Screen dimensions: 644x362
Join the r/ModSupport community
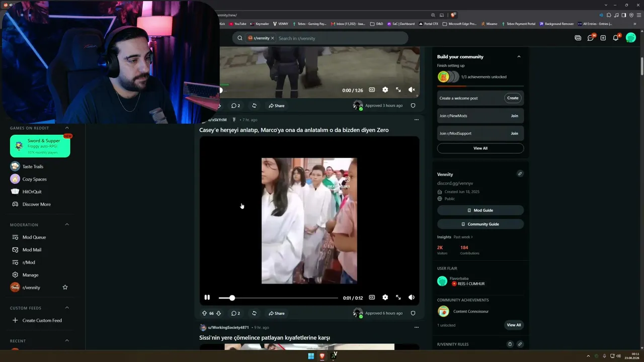point(514,133)
